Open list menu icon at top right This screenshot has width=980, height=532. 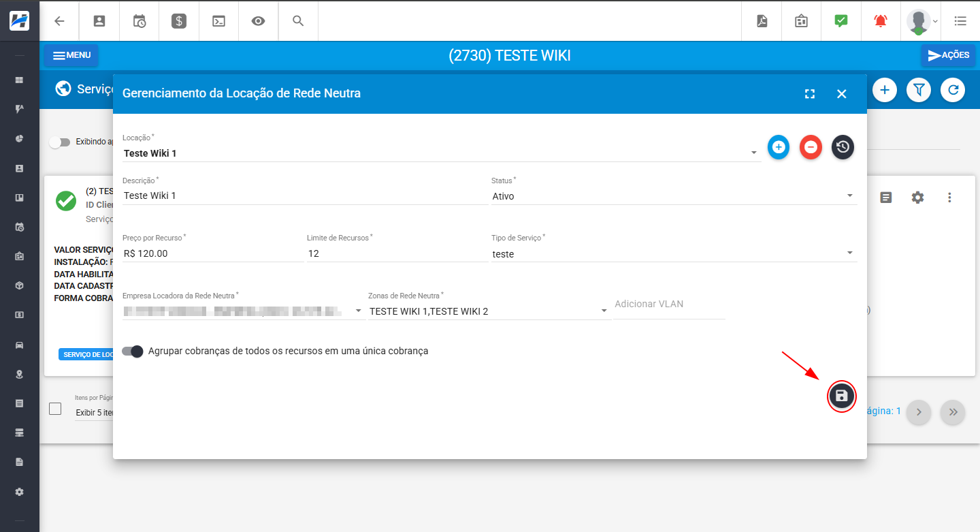(x=960, y=21)
